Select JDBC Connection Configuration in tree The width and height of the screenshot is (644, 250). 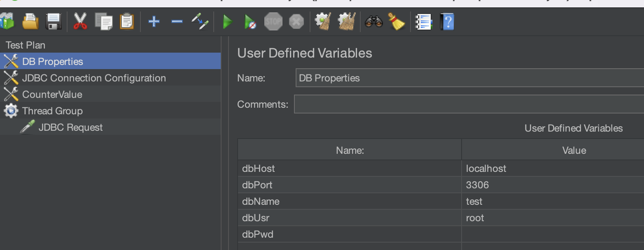click(x=94, y=78)
